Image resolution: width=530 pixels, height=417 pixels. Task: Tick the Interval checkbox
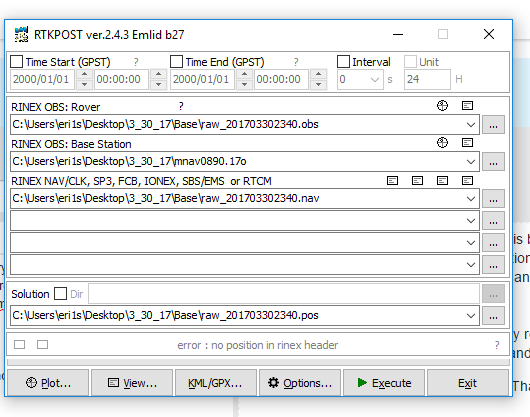click(x=343, y=62)
